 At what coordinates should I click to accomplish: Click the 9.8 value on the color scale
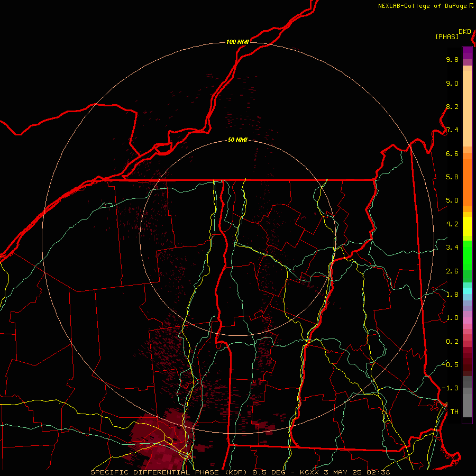pyautogui.click(x=452, y=60)
